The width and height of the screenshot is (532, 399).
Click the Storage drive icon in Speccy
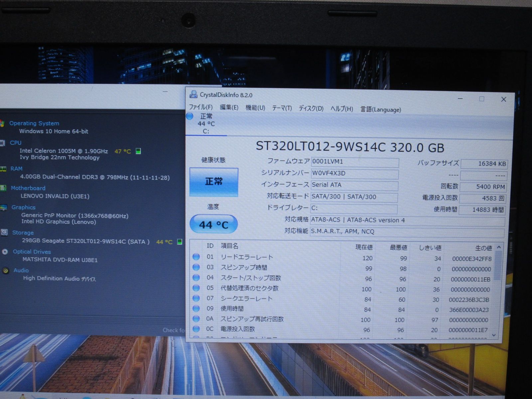4,232
